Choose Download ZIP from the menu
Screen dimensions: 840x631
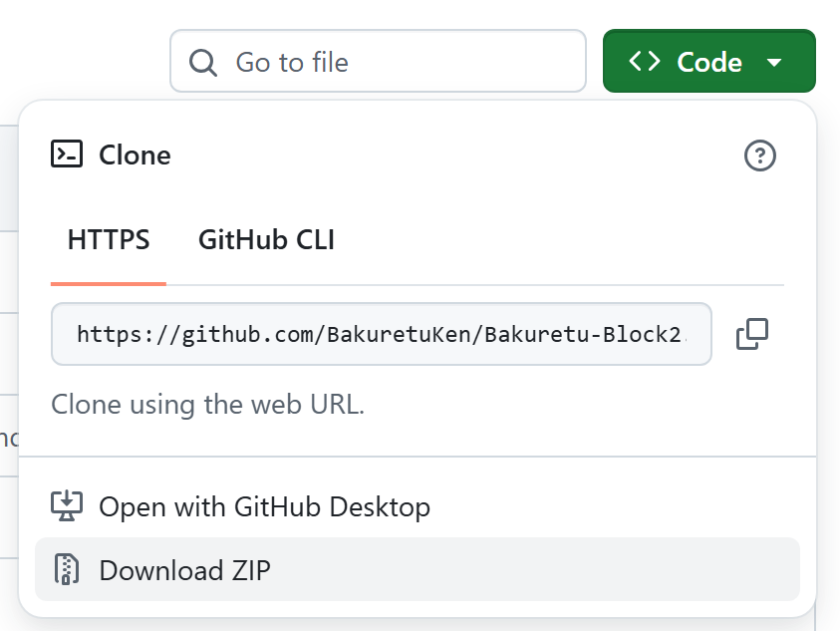(x=184, y=570)
